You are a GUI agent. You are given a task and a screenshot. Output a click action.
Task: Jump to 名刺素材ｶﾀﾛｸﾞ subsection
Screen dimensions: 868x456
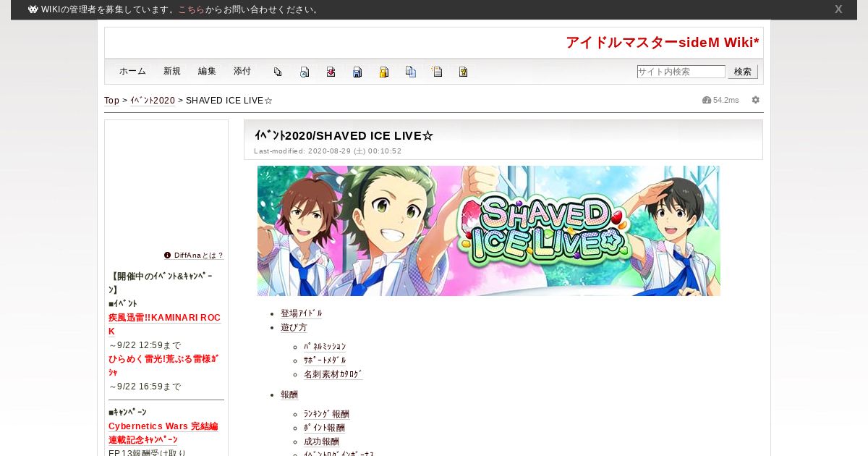[333, 374]
